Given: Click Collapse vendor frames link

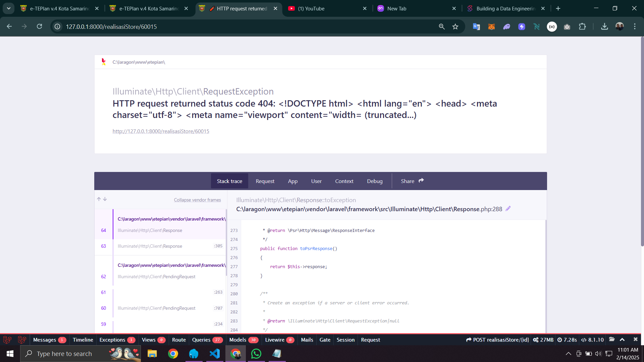Looking at the screenshot, I should [197, 200].
